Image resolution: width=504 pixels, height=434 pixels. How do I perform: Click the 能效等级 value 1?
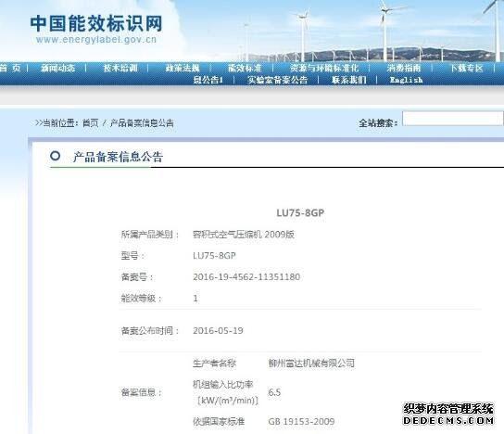pyautogui.click(x=195, y=299)
